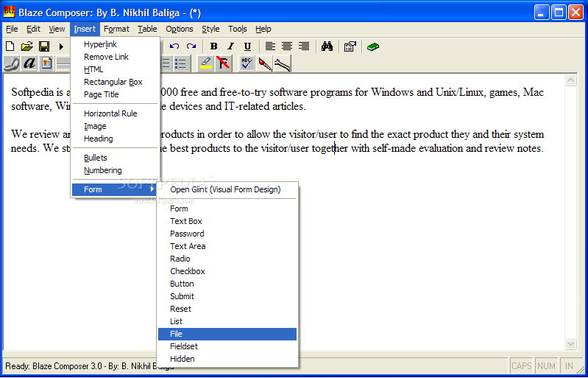Close the open Insert menu
Image resolution: width=588 pixels, height=378 pixels.
pyautogui.click(x=85, y=29)
